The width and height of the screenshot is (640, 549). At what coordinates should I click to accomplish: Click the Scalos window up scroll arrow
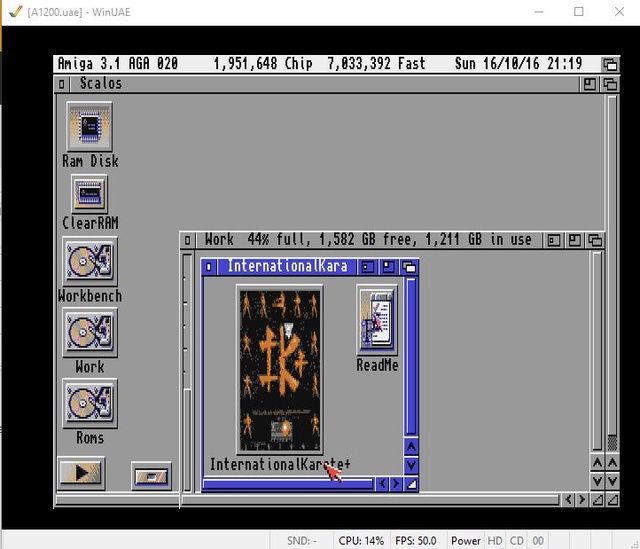click(x=612, y=462)
